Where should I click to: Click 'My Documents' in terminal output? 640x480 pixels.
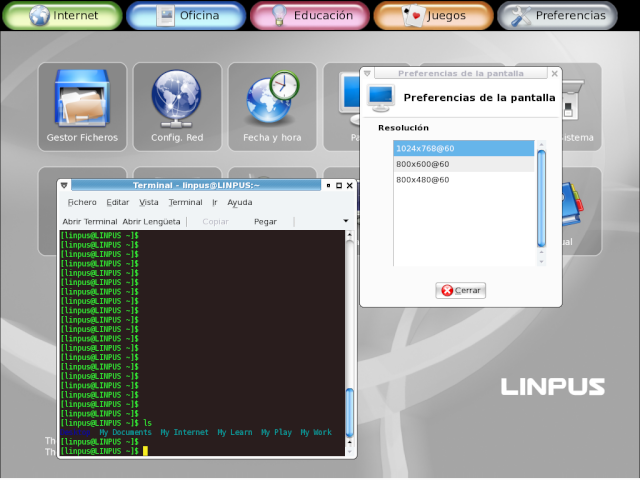tap(125, 432)
